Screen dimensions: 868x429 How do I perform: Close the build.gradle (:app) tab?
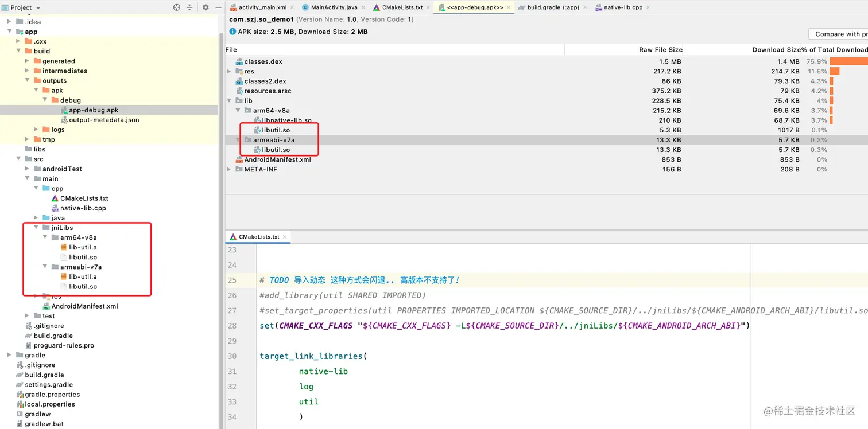pos(585,7)
